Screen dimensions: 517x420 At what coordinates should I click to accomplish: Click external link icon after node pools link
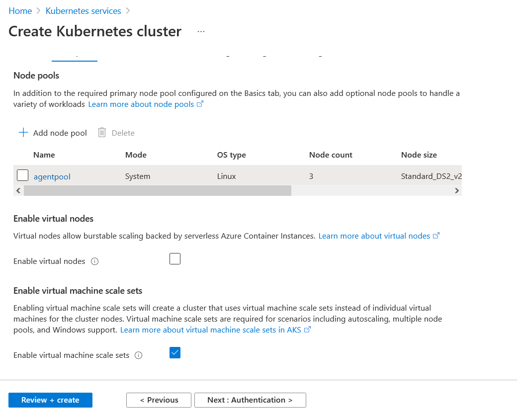tap(200, 104)
